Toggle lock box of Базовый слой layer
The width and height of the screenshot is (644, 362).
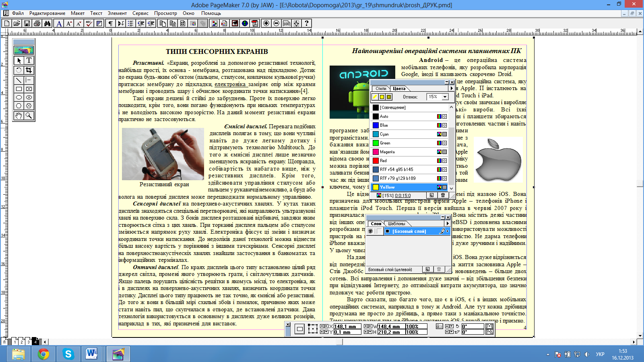[x=379, y=231]
